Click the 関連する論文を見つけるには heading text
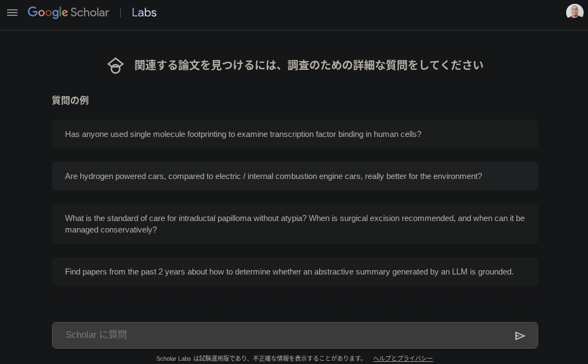The width and height of the screenshot is (588, 364). click(x=309, y=65)
